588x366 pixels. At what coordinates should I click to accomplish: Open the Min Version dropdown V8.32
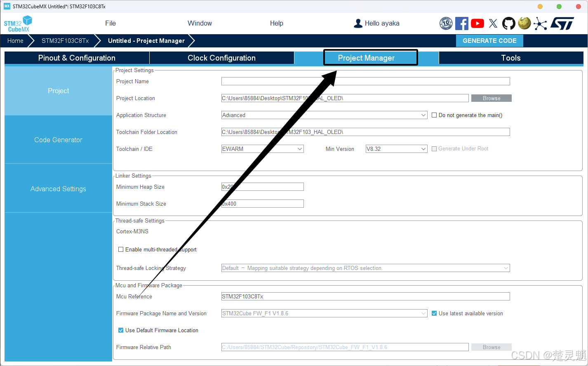coord(397,149)
